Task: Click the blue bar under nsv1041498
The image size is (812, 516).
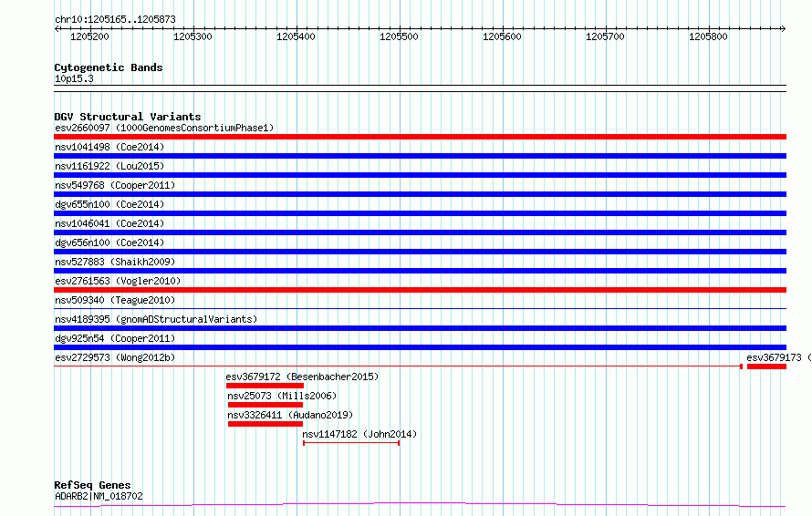Action: click(420, 156)
